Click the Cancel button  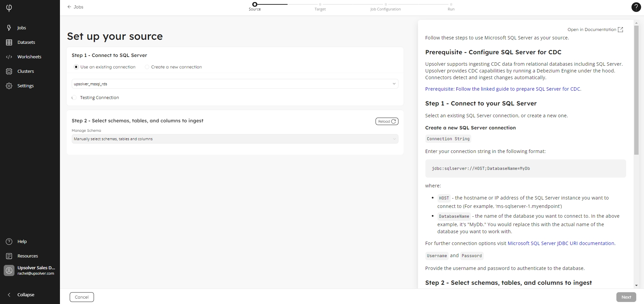coord(82,297)
